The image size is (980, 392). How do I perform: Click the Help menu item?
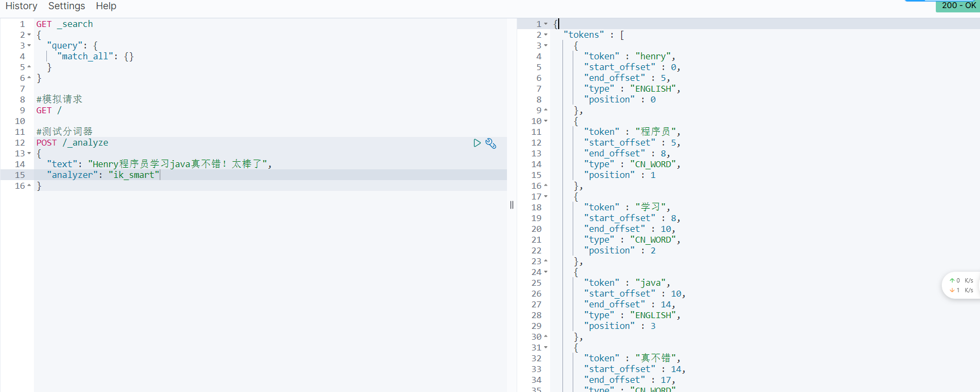click(106, 6)
